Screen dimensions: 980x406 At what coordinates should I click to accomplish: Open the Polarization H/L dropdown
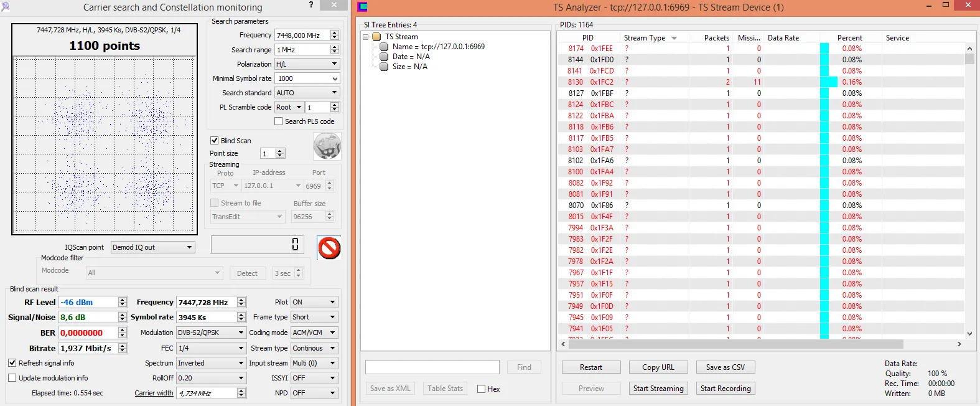[334, 64]
